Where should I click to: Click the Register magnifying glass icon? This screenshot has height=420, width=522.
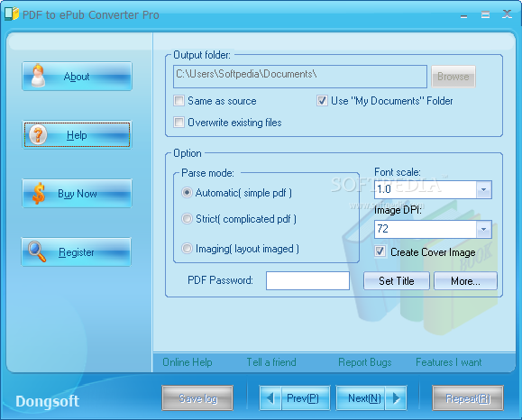[37, 251]
